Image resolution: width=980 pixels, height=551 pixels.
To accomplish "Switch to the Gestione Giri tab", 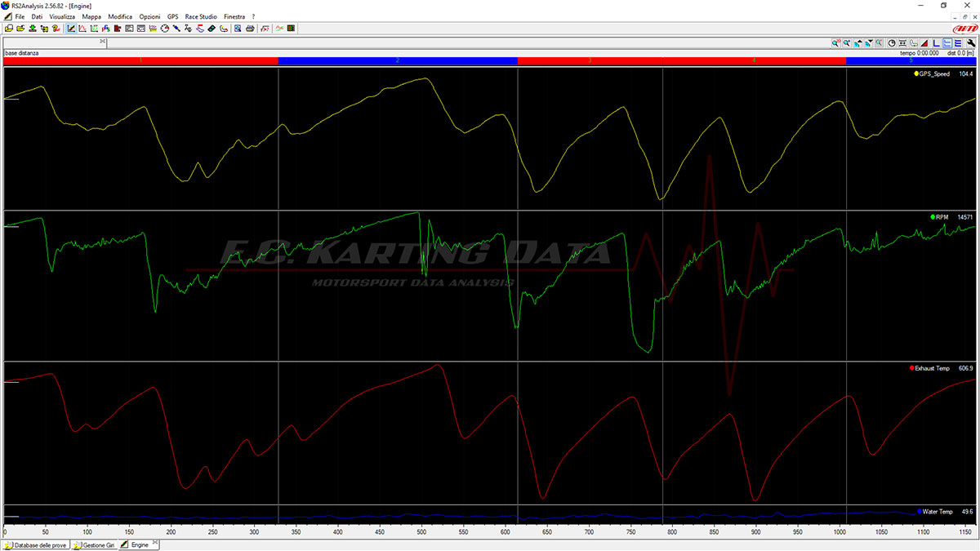I will pos(93,544).
